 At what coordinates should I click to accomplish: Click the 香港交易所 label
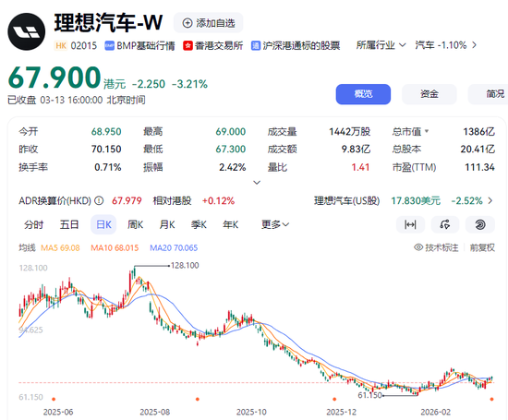point(219,45)
